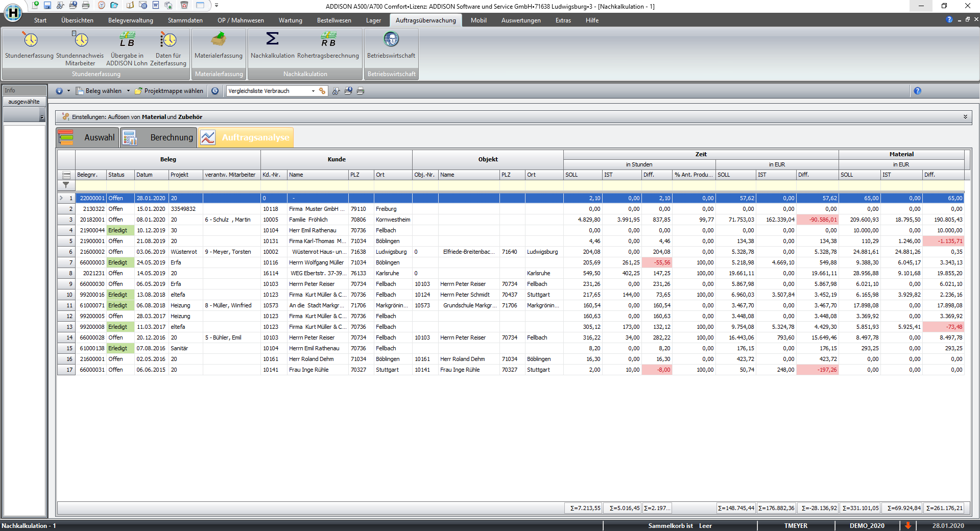Launch Rohertragsberechnung tool
Image resolution: width=980 pixels, height=531 pixels.
(328, 45)
